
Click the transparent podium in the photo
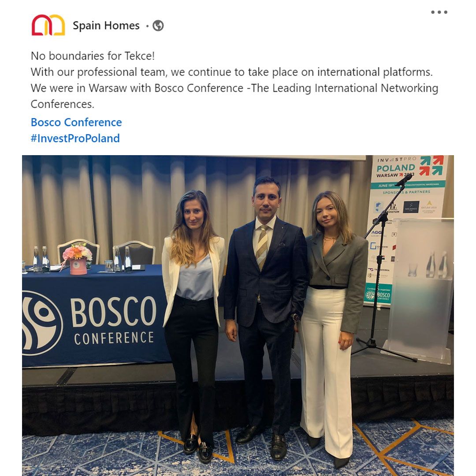420,290
